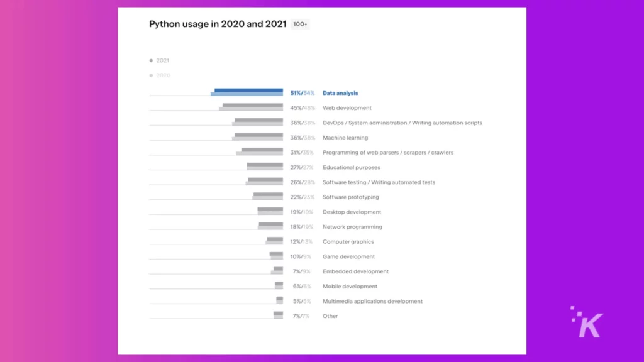Click the 27%/27% value
Image resolution: width=644 pixels, height=362 pixels.
coord(302,167)
